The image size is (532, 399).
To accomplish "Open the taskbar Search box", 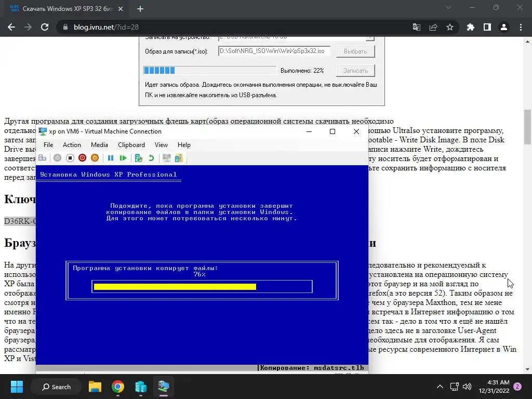I will coord(56,387).
